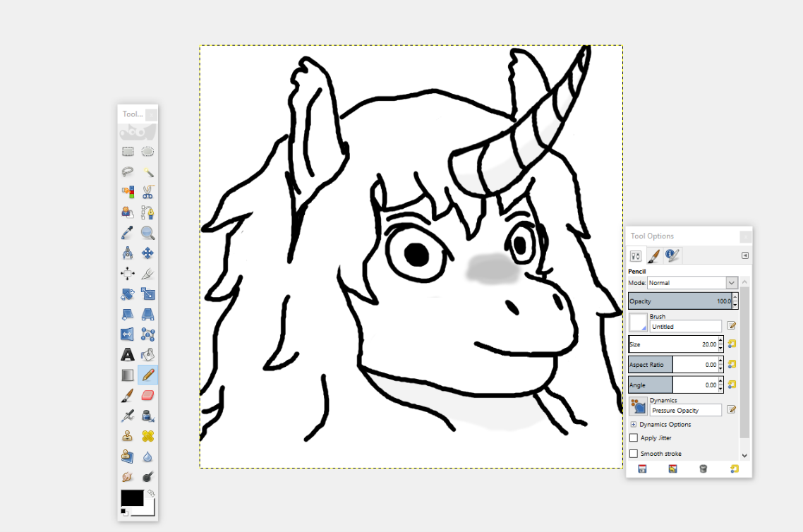
Task: Select the Rectangle Select tool
Action: tap(128, 152)
